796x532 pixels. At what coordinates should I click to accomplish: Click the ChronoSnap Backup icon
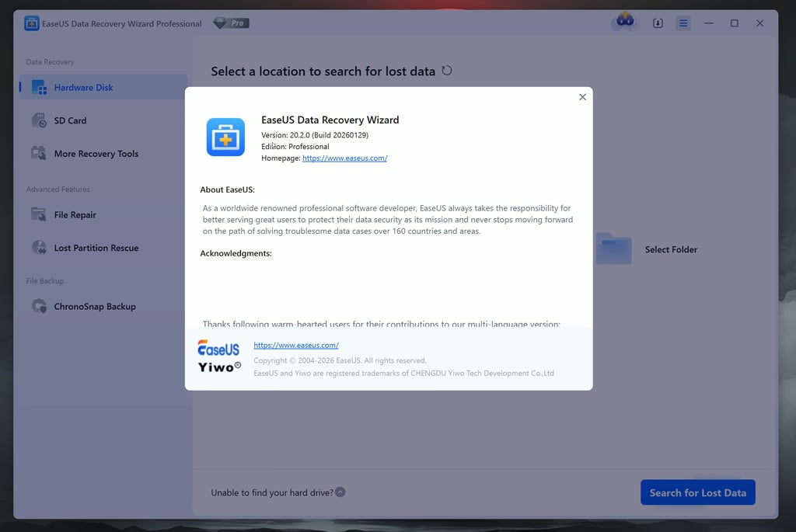coord(39,306)
